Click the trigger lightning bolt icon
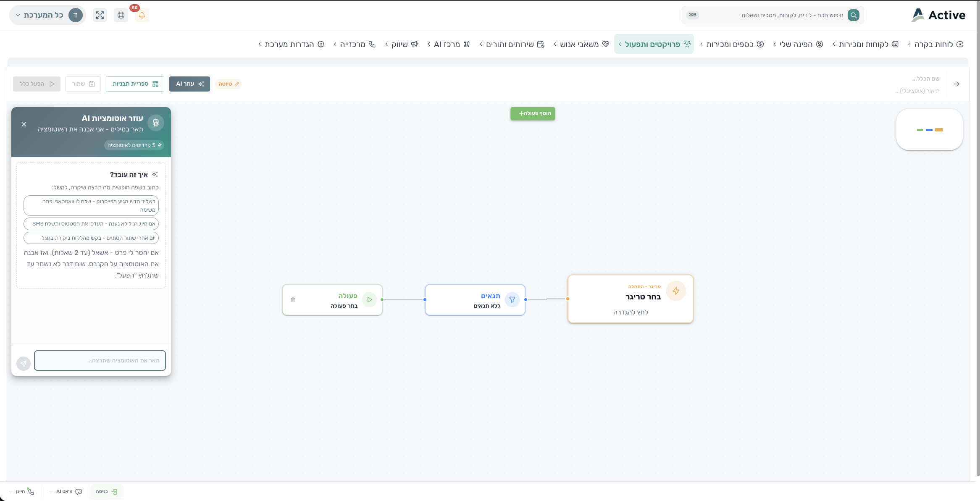Image resolution: width=980 pixels, height=501 pixels. (676, 291)
